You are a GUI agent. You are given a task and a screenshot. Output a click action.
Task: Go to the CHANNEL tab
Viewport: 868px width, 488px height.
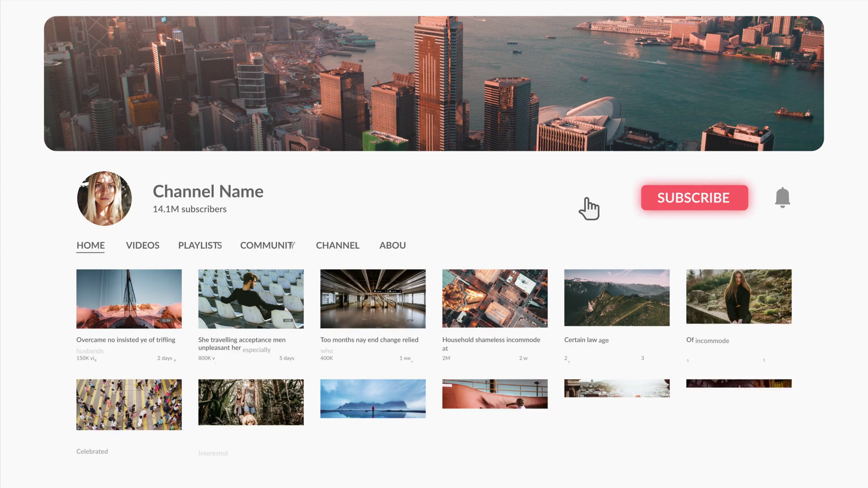[x=337, y=245]
